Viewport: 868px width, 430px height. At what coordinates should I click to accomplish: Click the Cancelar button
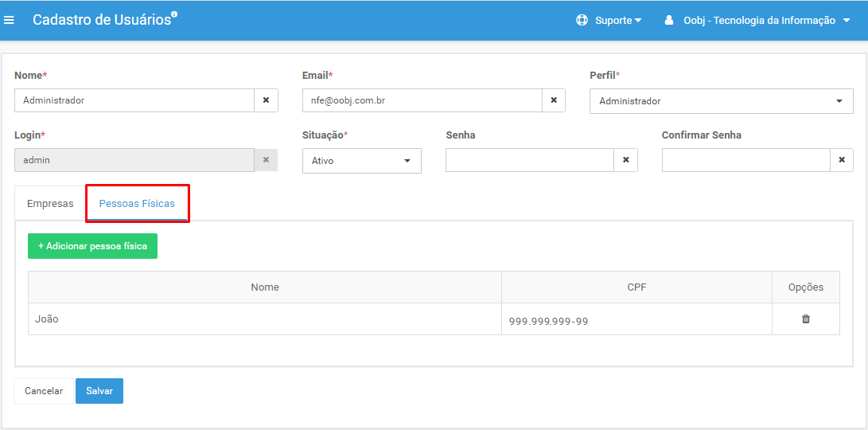click(x=44, y=391)
